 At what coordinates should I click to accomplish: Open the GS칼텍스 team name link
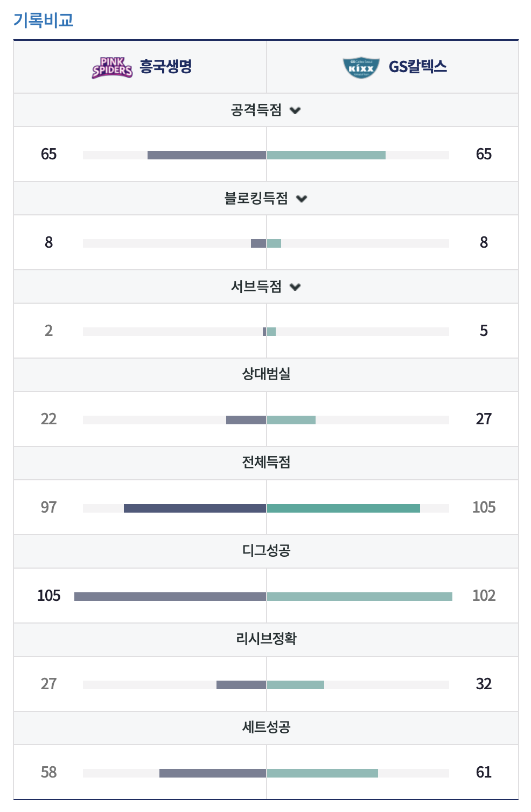pyautogui.click(x=418, y=67)
